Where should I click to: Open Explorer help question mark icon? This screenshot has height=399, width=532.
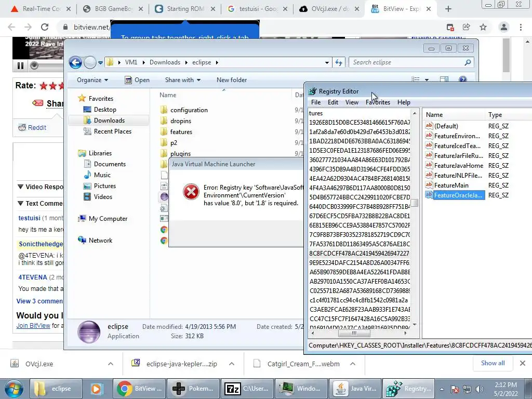coord(463,79)
